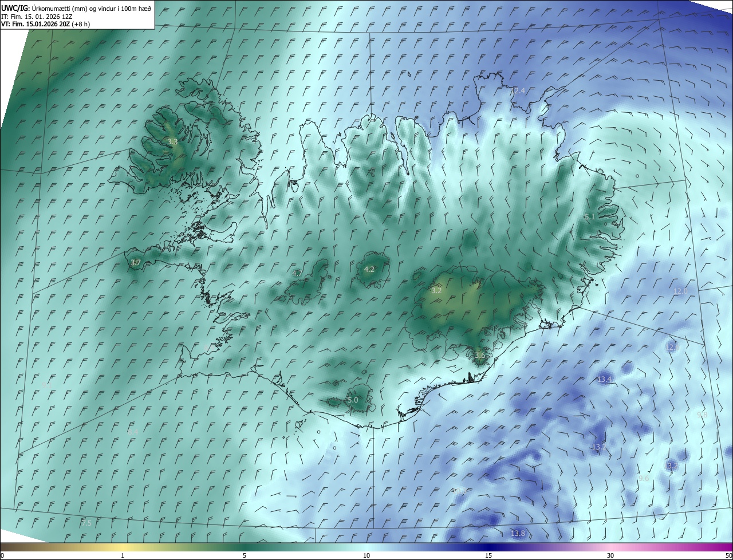Click the 3.7 value label on the map
Screen dimensions: 733x560
135,263
